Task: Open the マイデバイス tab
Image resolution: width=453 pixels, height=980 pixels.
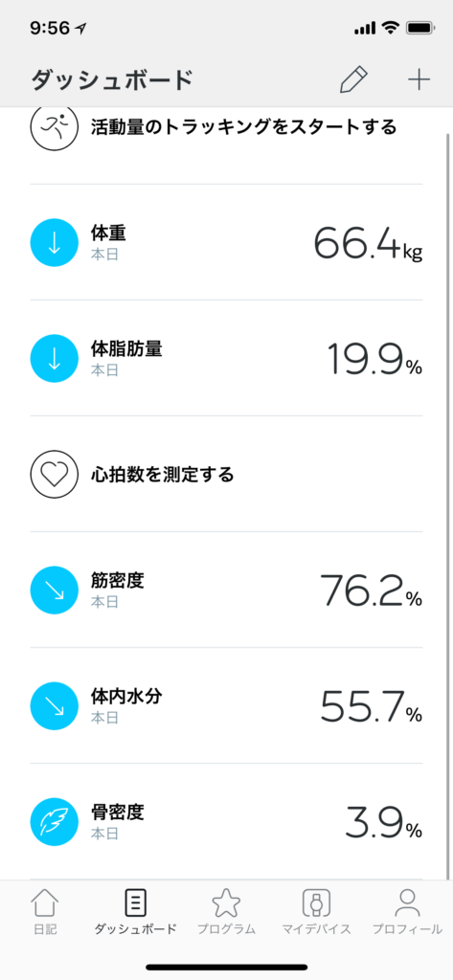Action: [x=317, y=912]
